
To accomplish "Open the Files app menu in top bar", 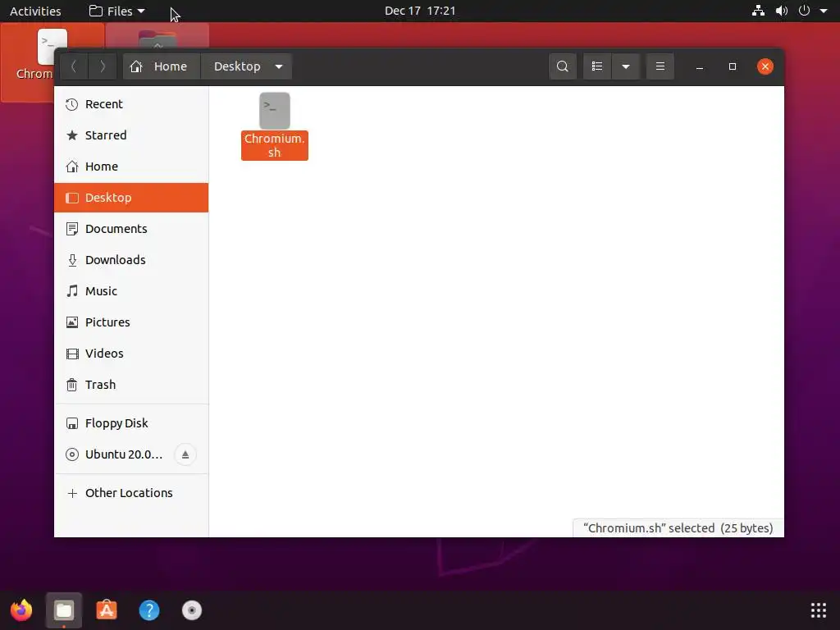I will click(x=116, y=11).
